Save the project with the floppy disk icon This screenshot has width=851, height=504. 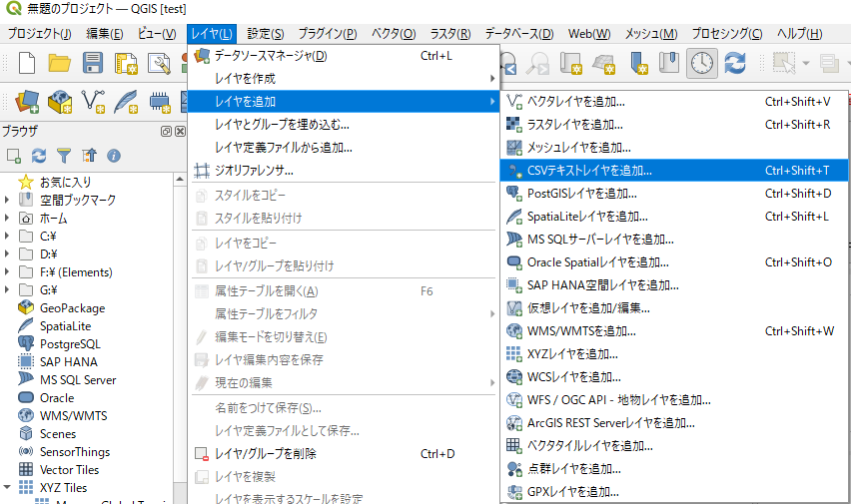pyautogui.click(x=93, y=64)
